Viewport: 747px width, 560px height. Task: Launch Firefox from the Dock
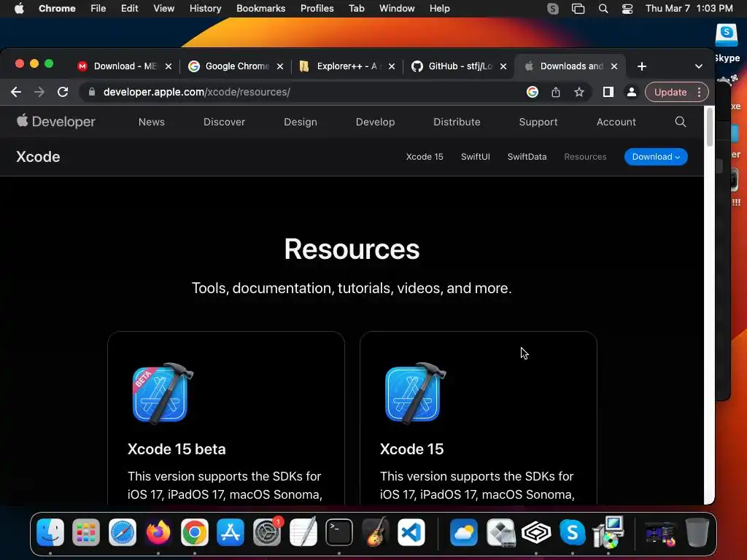pyautogui.click(x=158, y=532)
